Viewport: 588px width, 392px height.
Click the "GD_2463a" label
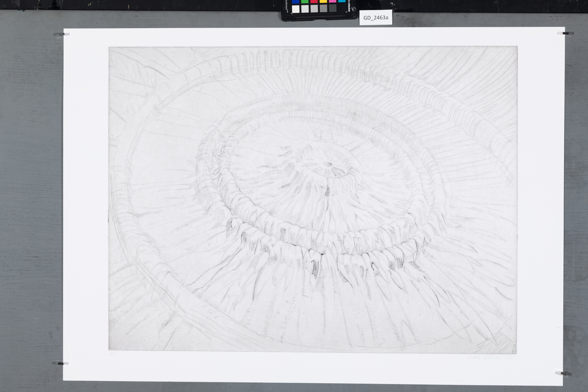pos(376,18)
